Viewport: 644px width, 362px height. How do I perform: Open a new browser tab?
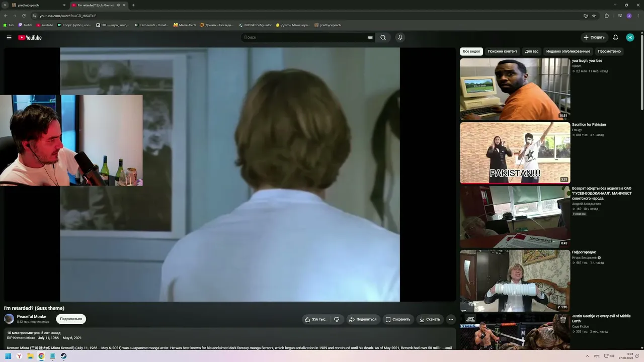click(x=133, y=5)
